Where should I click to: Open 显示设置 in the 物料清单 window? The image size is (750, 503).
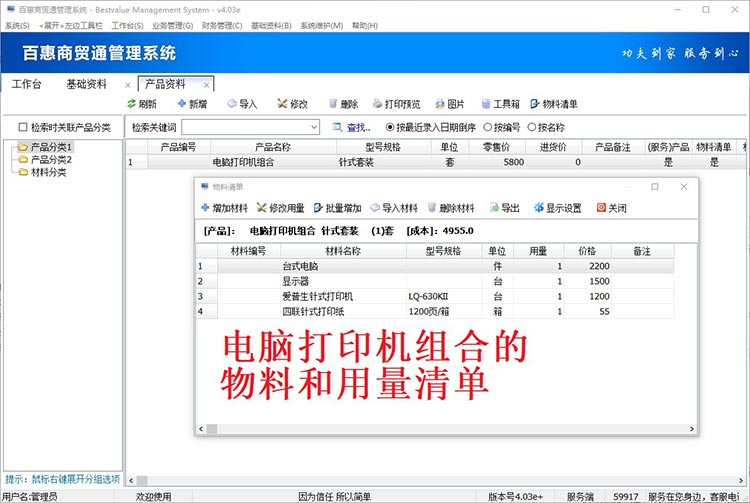pyautogui.click(x=558, y=208)
